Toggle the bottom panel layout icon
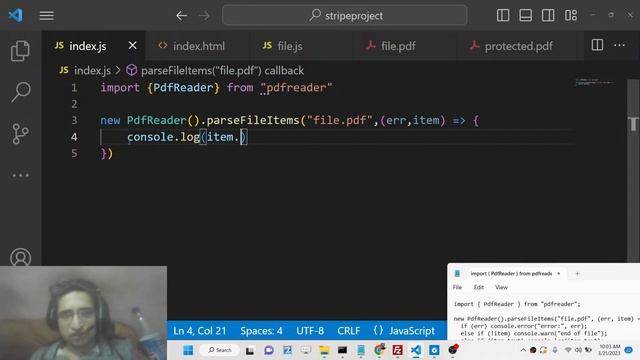Screen dimensions: 640x360 point(525,16)
